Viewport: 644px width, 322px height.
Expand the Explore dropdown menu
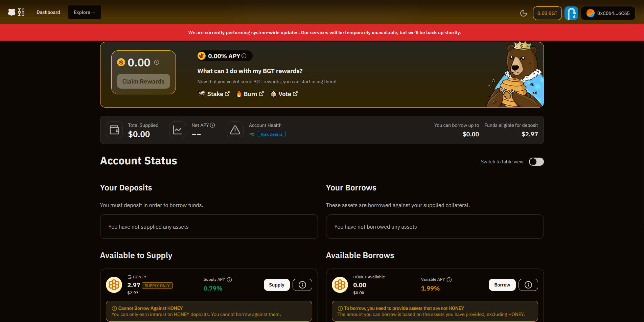click(85, 12)
